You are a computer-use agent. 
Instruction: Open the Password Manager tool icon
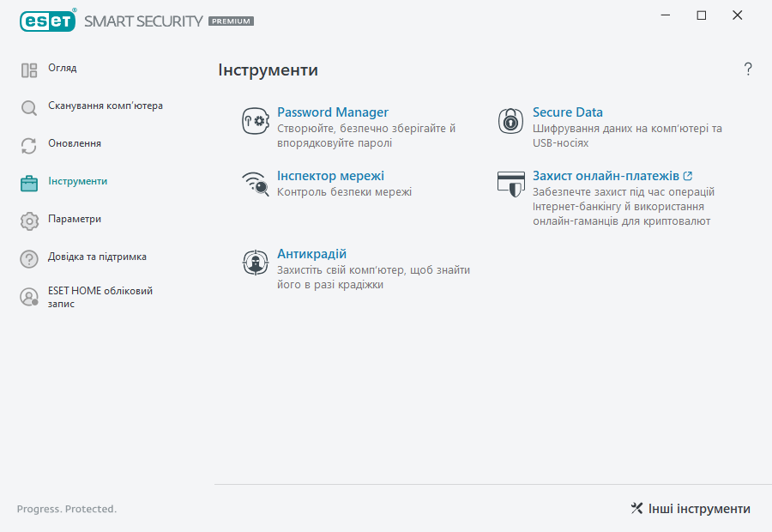tap(253, 120)
